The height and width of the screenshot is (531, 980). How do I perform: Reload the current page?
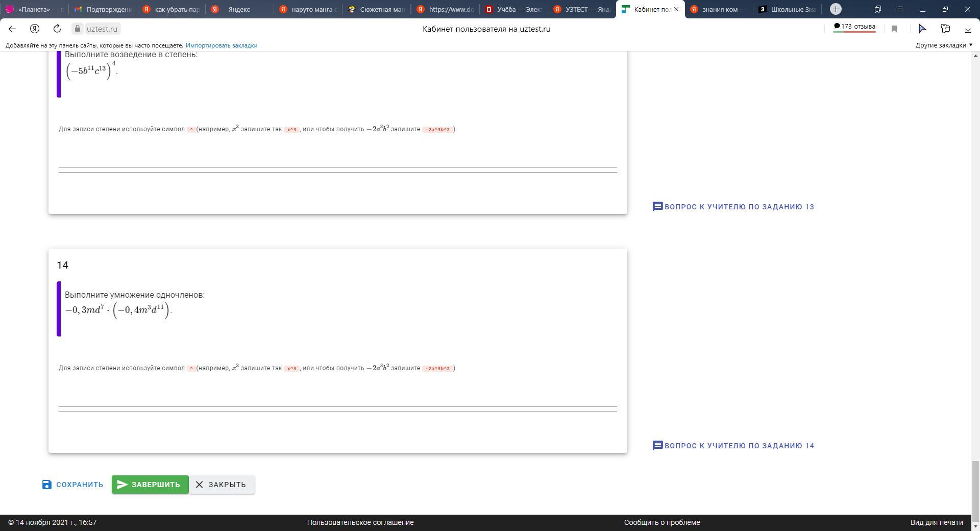[x=57, y=29]
